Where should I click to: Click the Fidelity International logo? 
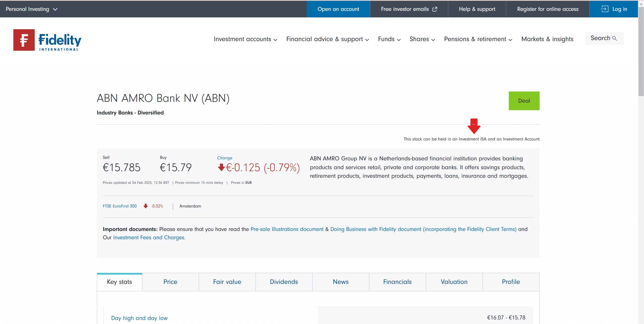click(47, 40)
